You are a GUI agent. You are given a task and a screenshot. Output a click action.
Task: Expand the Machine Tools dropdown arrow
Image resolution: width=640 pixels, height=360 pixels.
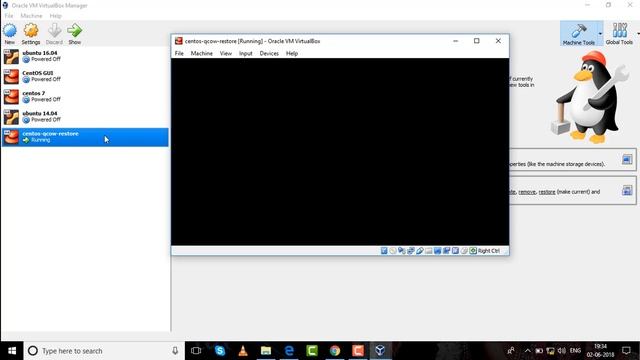tap(600, 33)
